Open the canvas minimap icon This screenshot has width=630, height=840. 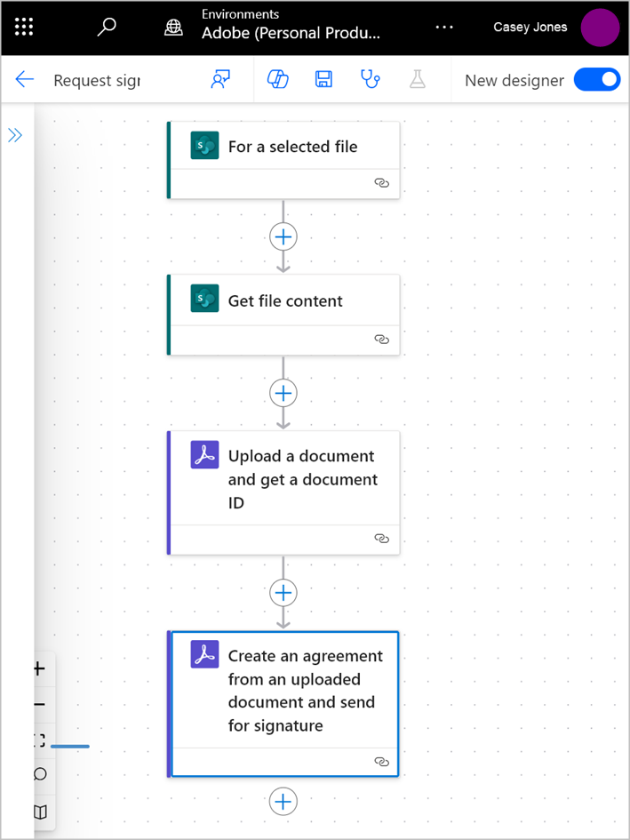tap(38, 812)
